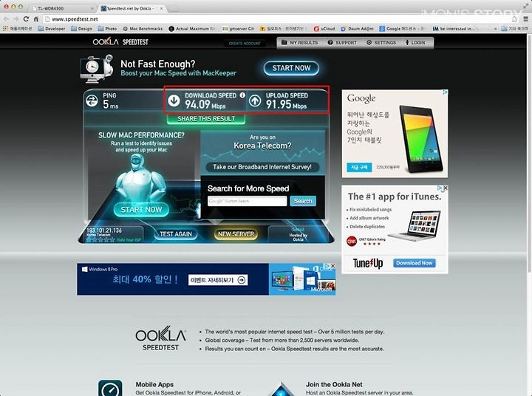Image resolution: width=532 pixels, height=396 pixels.
Task: Click the Ookla Speedtest header logo
Action: (x=120, y=42)
